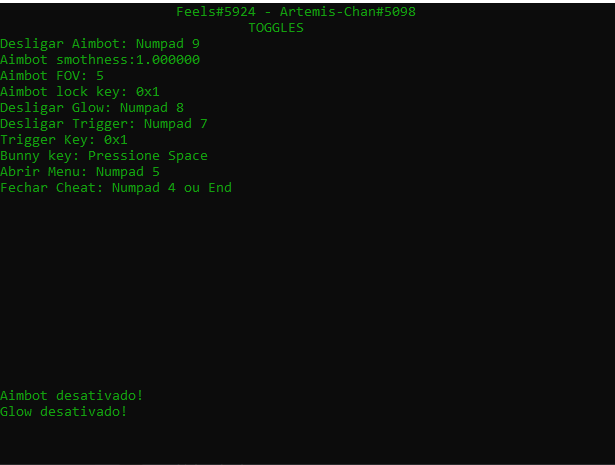Select the Desligar Aimbot: Numpad 9 line
This screenshot has width=615, height=465.
[100, 44]
